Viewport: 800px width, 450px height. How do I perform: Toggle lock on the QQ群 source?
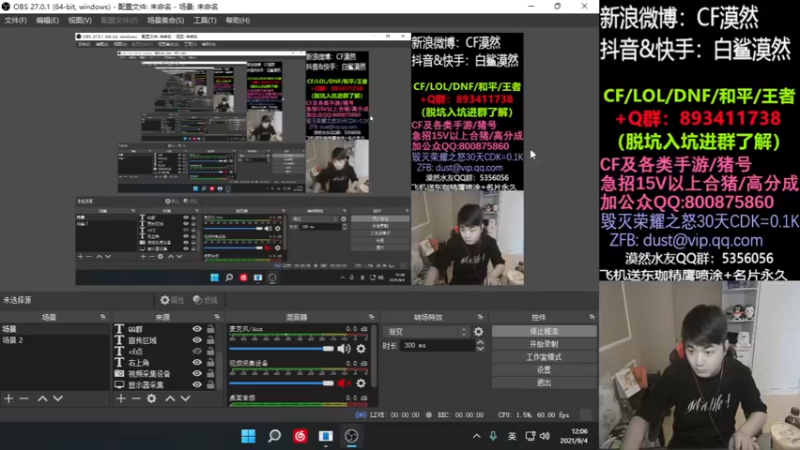point(210,329)
